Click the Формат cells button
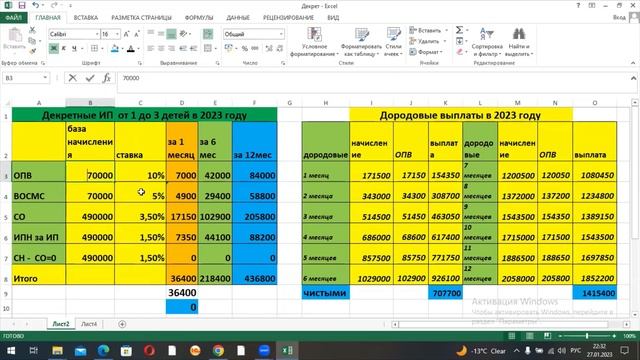640x360 pixels. [426, 52]
